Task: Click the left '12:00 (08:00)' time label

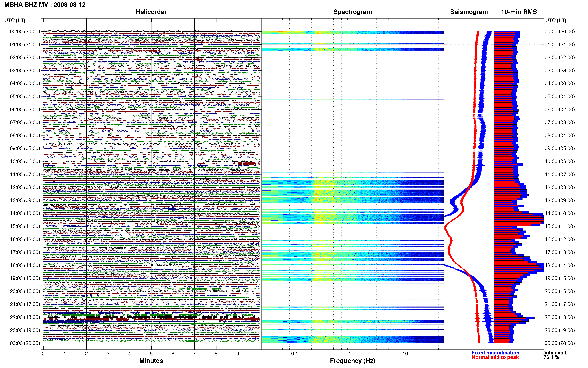Action: 25,187
